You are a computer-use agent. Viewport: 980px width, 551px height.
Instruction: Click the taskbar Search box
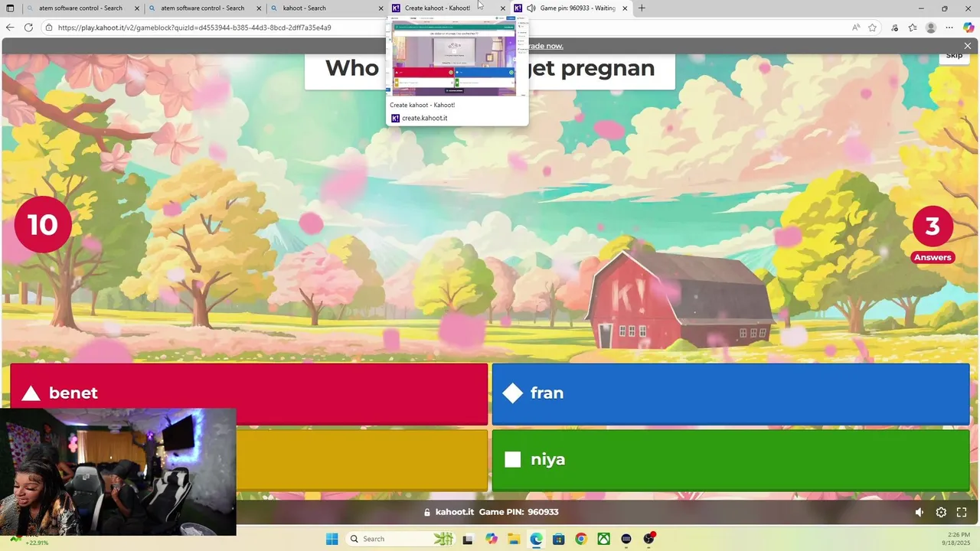pos(401,539)
